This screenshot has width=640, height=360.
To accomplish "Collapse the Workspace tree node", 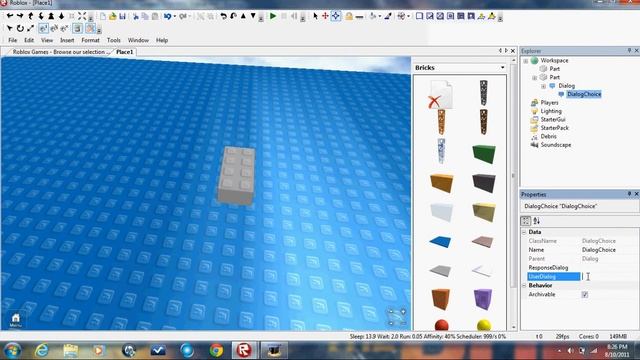I will 526,60.
